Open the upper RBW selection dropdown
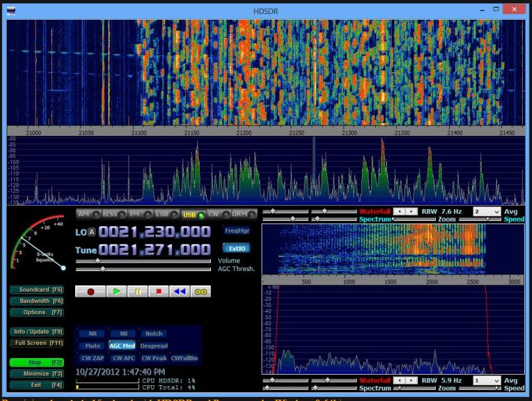The width and height of the screenshot is (532, 401). click(486, 212)
